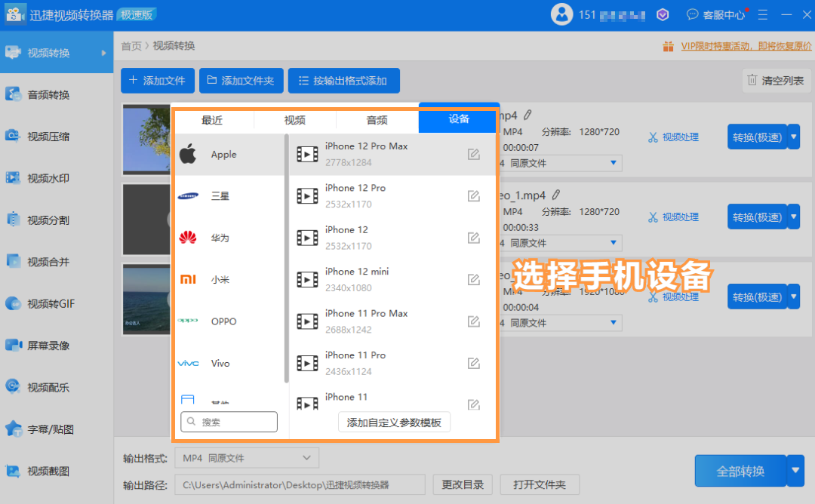Image resolution: width=815 pixels, height=504 pixels.
Task: Open 视频合并 in the sidebar
Action: 56,262
